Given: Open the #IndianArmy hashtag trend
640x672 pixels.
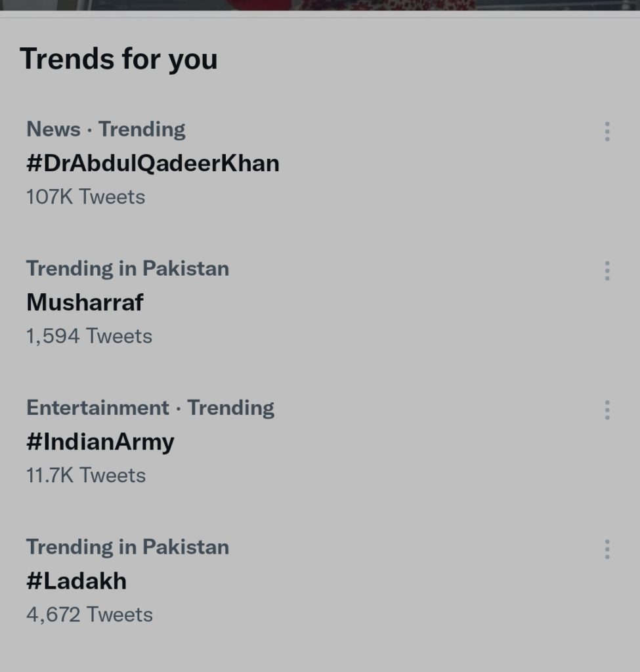Looking at the screenshot, I should point(100,442).
